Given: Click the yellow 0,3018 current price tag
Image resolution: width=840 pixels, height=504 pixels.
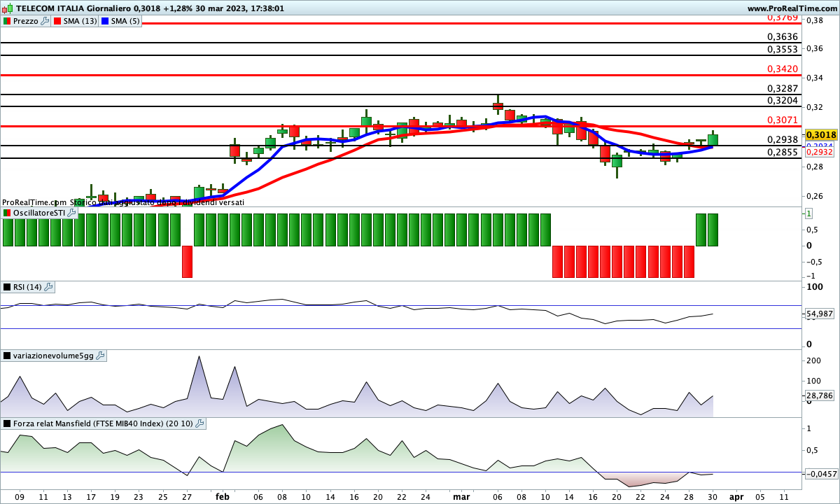Looking at the screenshot, I should 822,134.
